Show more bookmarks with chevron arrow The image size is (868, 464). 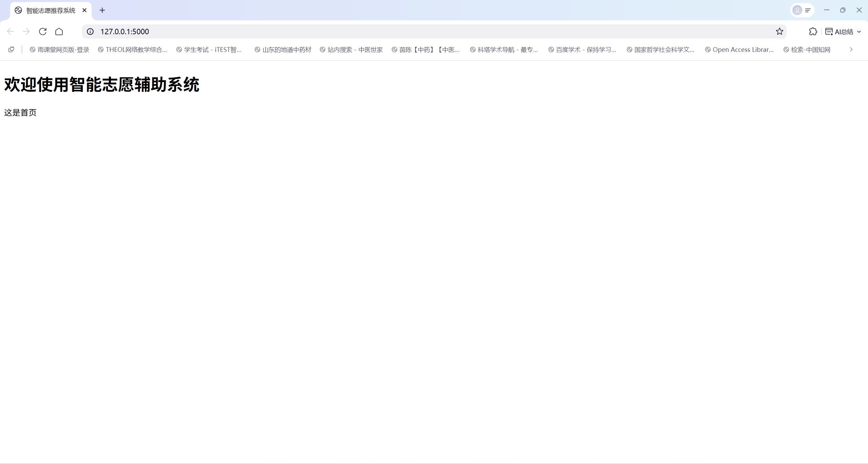pyautogui.click(x=851, y=49)
